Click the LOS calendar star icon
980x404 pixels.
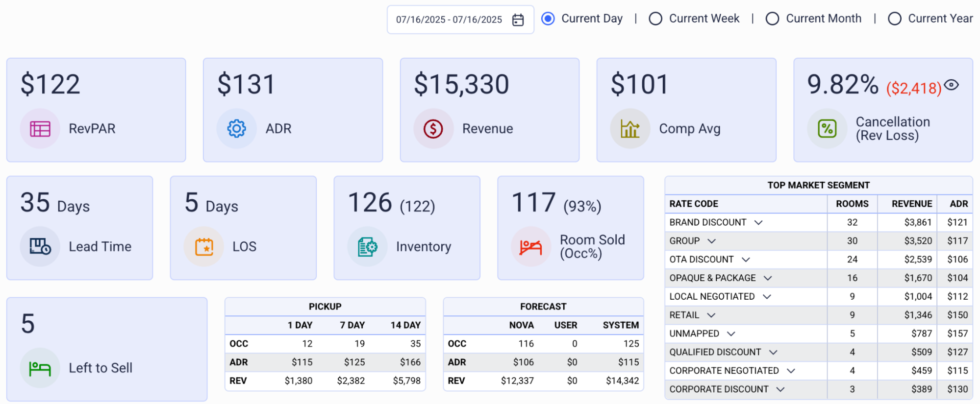tap(204, 246)
